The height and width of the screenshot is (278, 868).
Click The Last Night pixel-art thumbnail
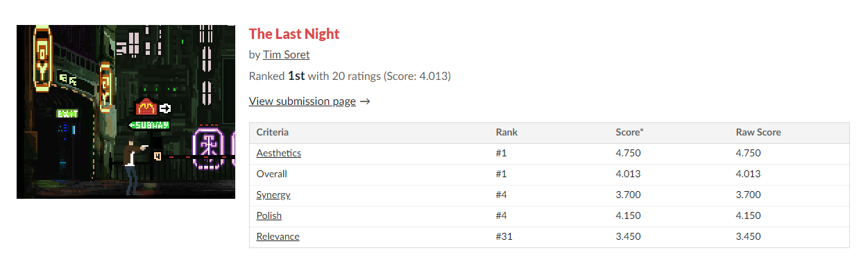point(126,111)
